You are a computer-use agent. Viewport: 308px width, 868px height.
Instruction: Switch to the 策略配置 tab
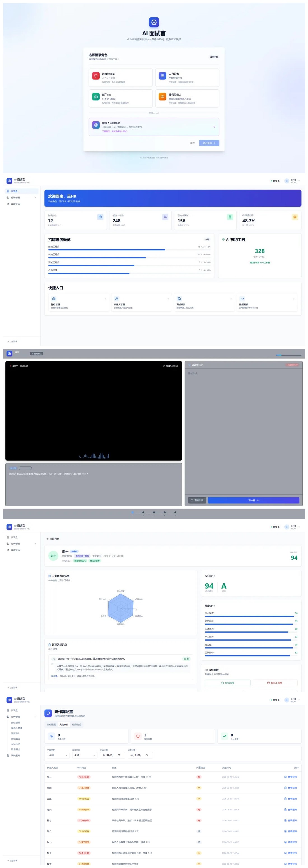(51, 724)
